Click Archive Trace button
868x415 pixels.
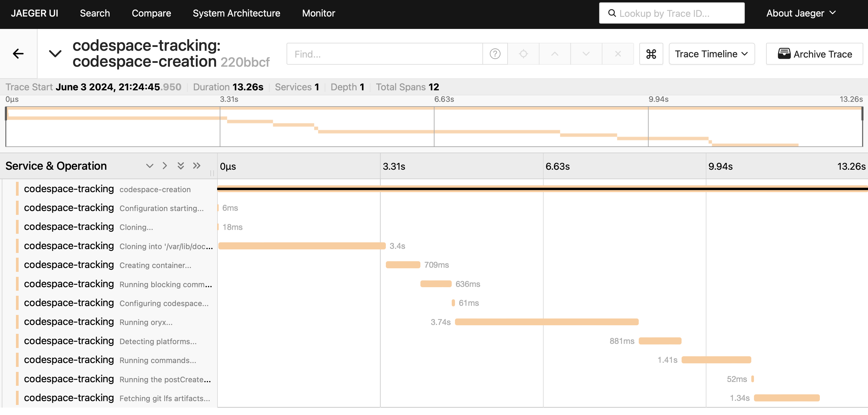[814, 54]
